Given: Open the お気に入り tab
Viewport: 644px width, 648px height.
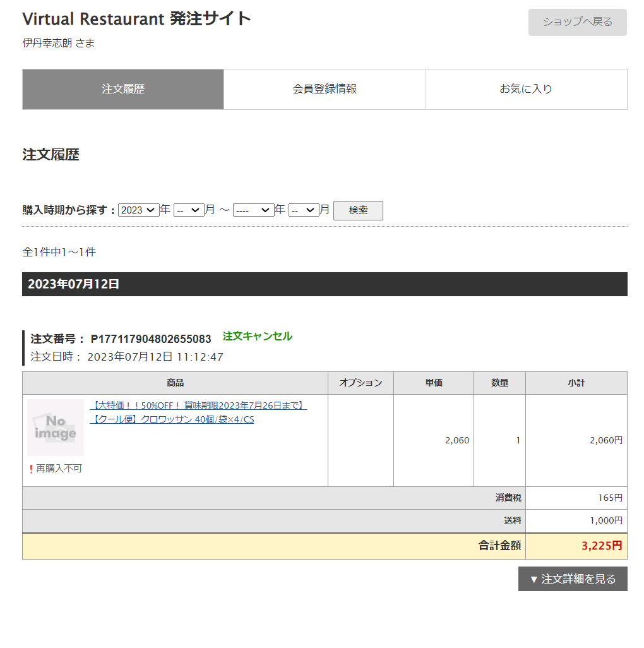Looking at the screenshot, I should pos(526,89).
